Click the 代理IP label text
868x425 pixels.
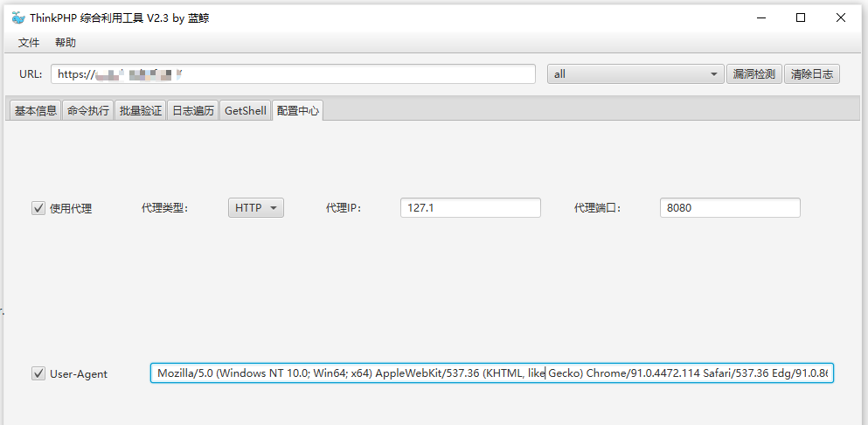344,208
